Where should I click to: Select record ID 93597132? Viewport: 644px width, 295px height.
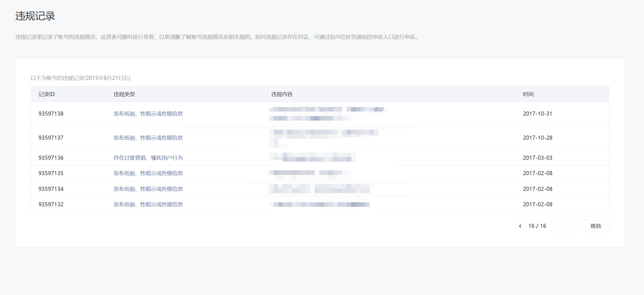(51, 204)
